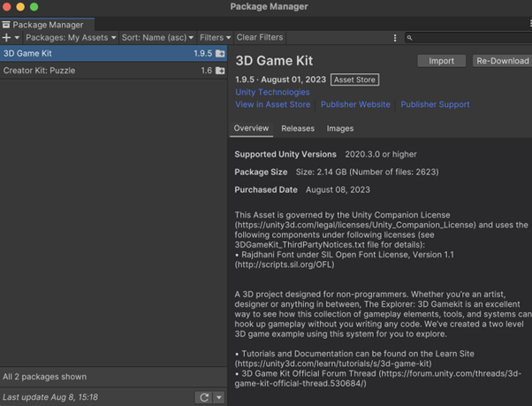Open the Sort: Name (asc) dropdown

157,38
